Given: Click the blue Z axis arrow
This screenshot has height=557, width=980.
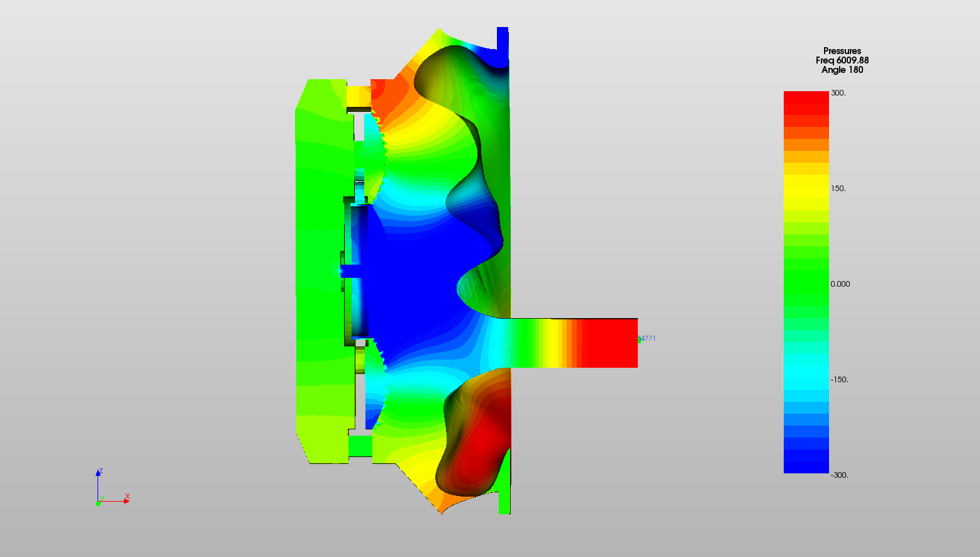Looking at the screenshot, I should pyautogui.click(x=98, y=473).
